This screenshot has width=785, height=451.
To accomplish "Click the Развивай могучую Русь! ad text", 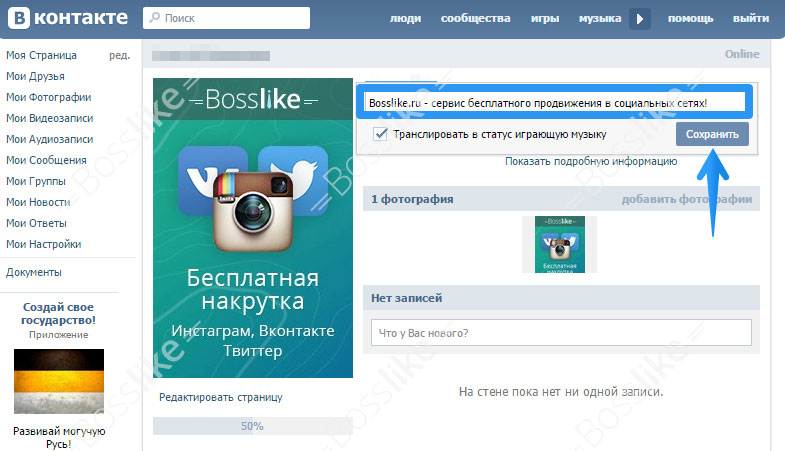I will pos(59,437).
